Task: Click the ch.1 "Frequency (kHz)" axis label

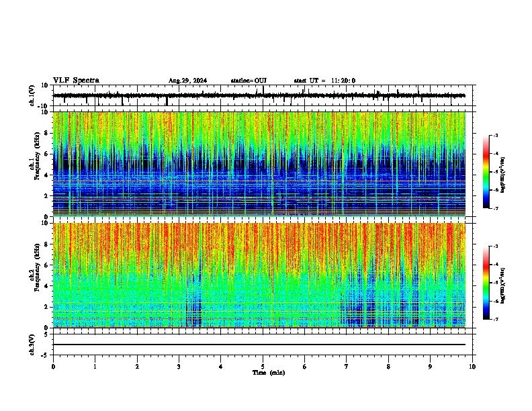Action: pyautogui.click(x=37, y=156)
